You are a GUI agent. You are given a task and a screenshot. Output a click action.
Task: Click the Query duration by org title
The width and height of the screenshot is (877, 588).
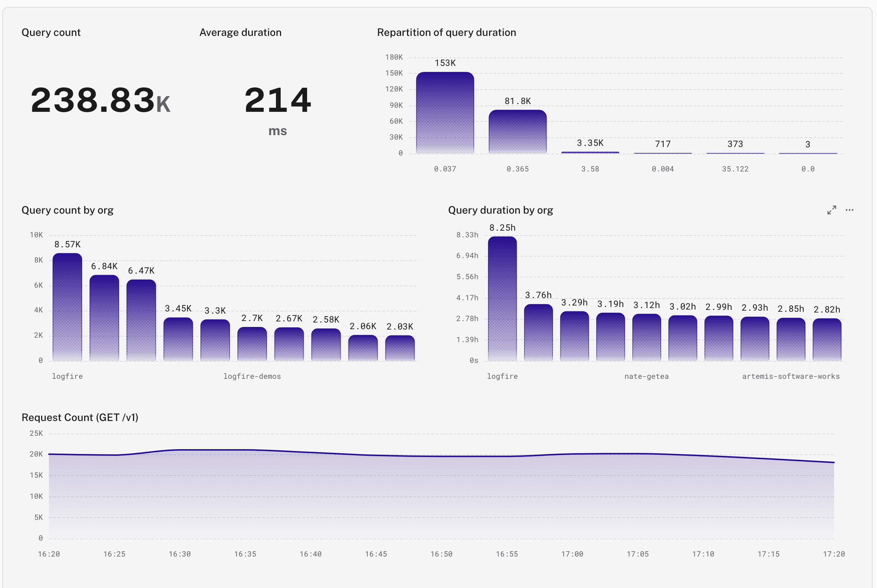(500, 210)
